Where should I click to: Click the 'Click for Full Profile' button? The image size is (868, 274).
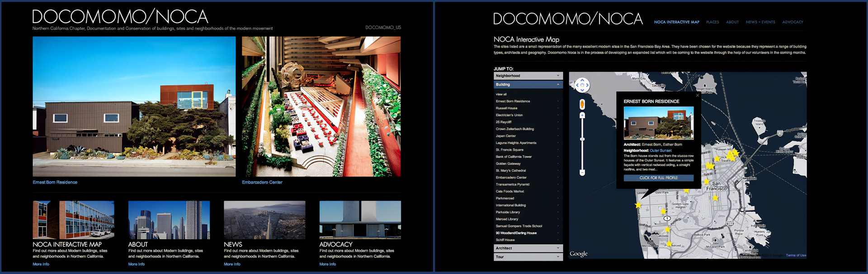pos(658,178)
